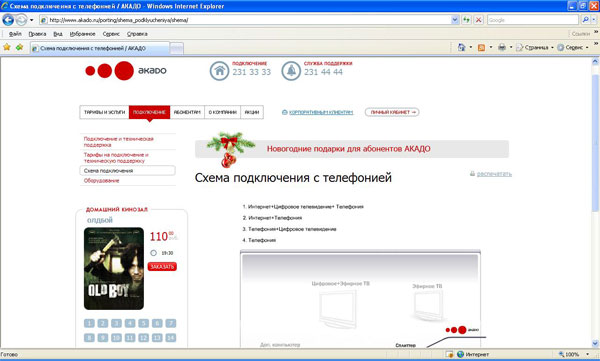Viewport: 600px width, 361px height.
Task: Click calendar day 4 button
Action: coord(130,323)
